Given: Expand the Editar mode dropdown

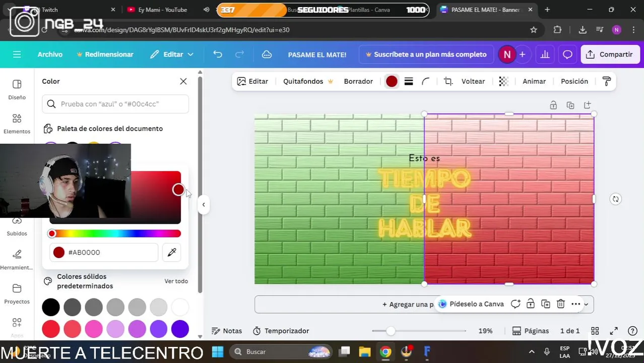Looking at the screenshot, I should [172, 54].
